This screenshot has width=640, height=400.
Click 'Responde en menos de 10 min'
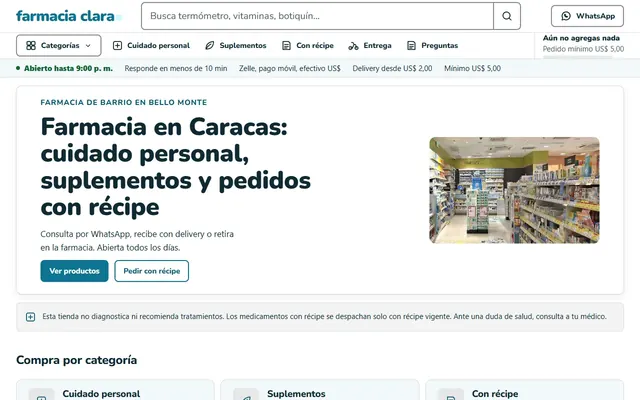point(176,68)
